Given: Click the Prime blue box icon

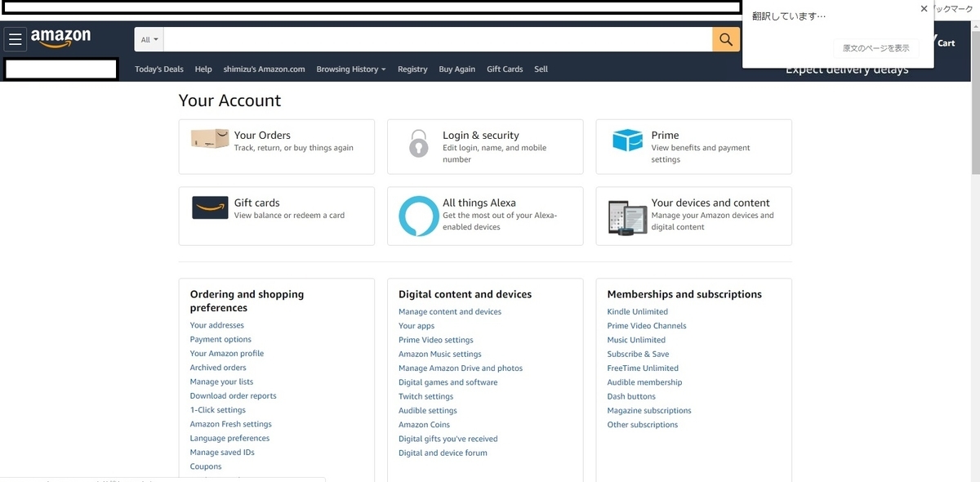Looking at the screenshot, I should [x=627, y=140].
